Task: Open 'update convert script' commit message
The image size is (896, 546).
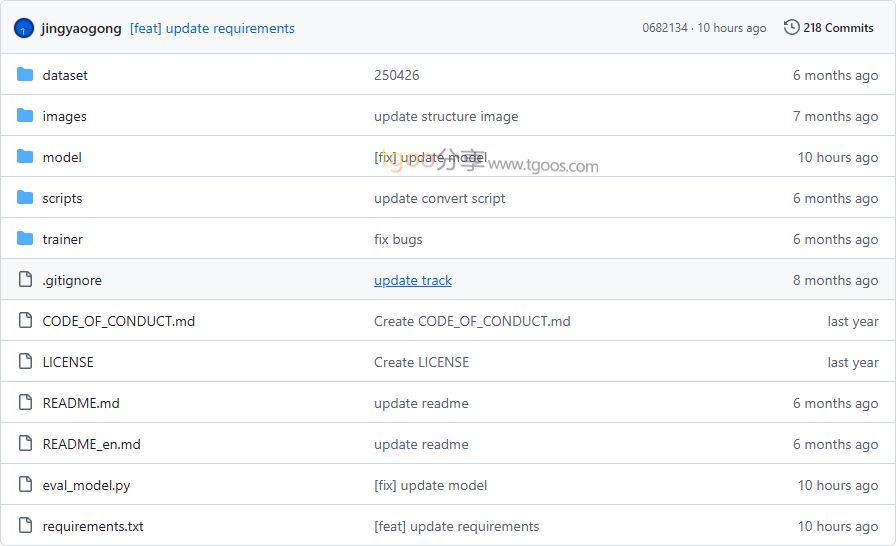Action: tap(439, 198)
